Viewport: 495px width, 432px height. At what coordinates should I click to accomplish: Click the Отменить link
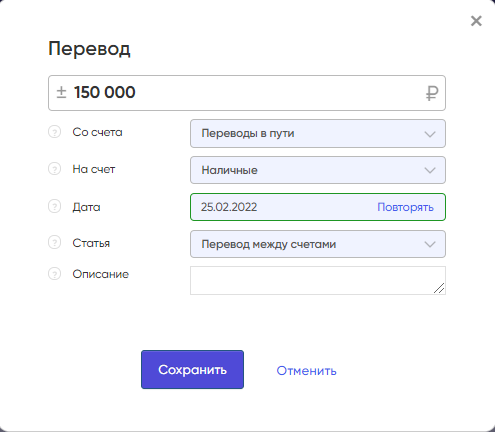[306, 371]
